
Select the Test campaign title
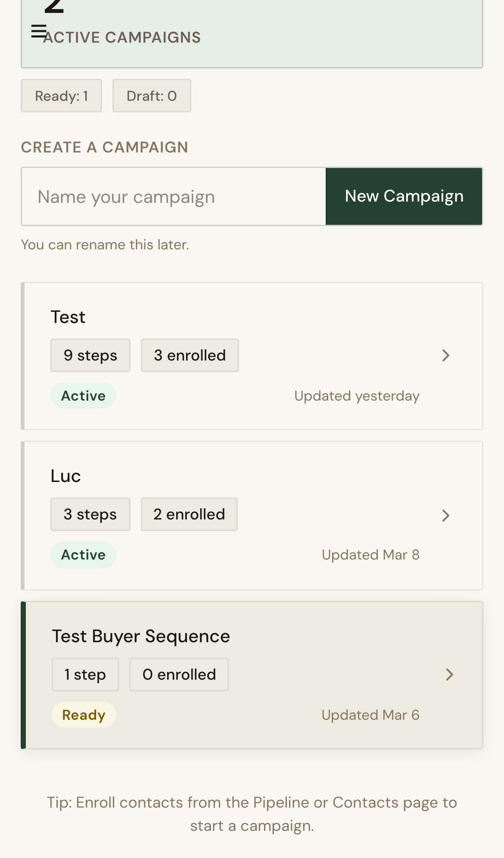68,317
